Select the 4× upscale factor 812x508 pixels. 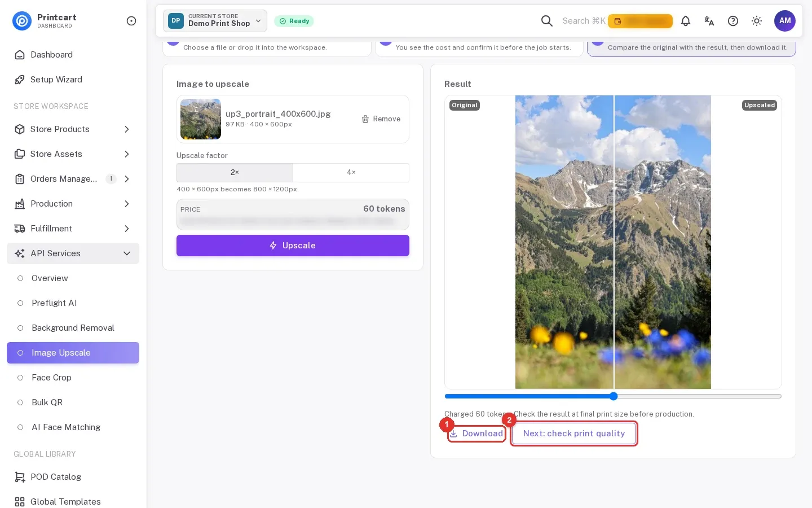click(x=351, y=173)
